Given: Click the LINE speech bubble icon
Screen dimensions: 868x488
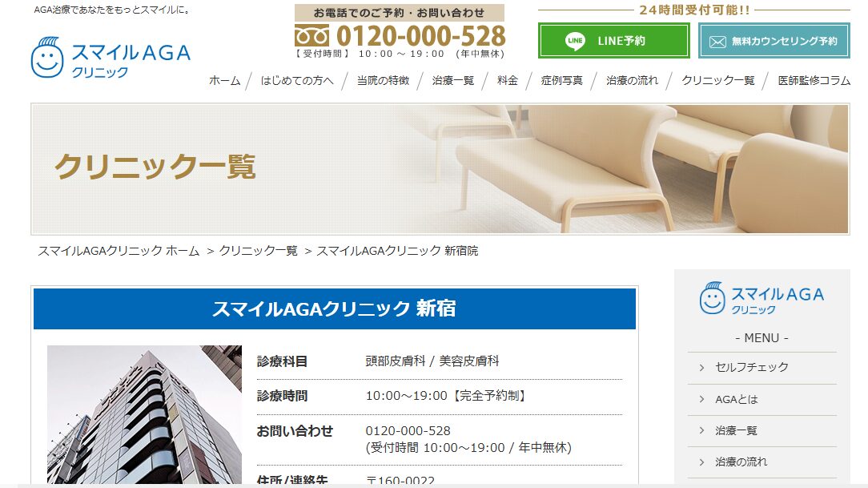Looking at the screenshot, I should (x=575, y=41).
